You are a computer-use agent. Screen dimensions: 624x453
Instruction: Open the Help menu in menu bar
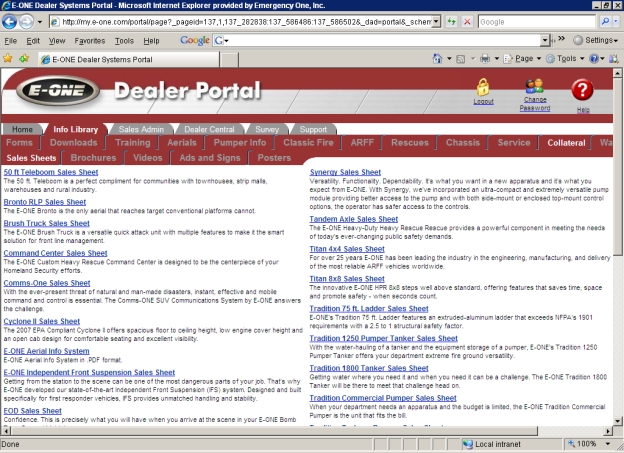click(151, 41)
